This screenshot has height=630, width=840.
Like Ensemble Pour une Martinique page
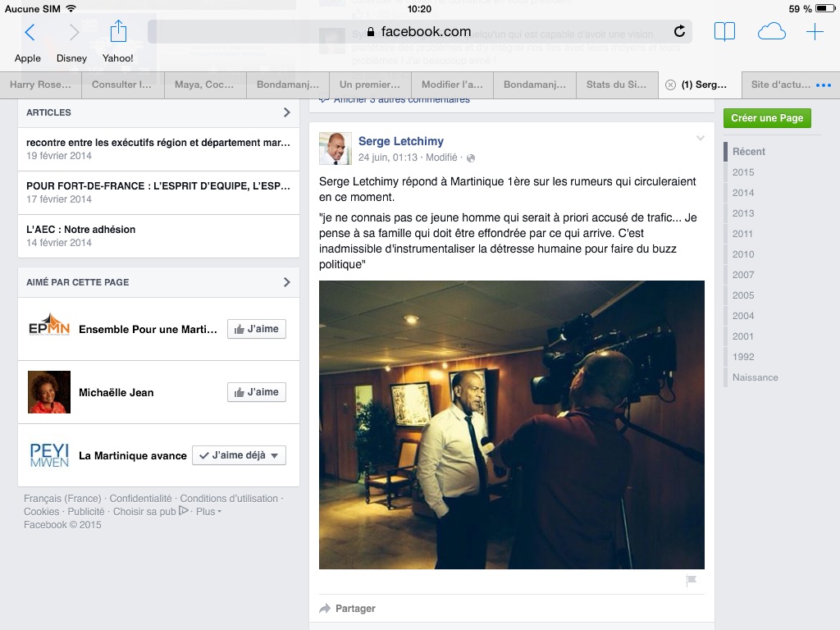tap(257, 329)
